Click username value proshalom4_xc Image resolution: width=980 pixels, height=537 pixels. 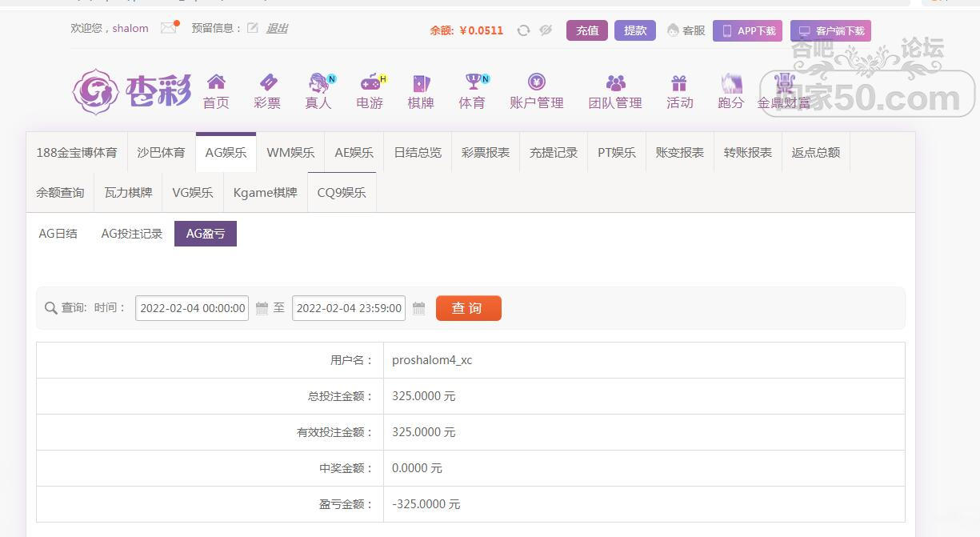(x=432, y=360)
